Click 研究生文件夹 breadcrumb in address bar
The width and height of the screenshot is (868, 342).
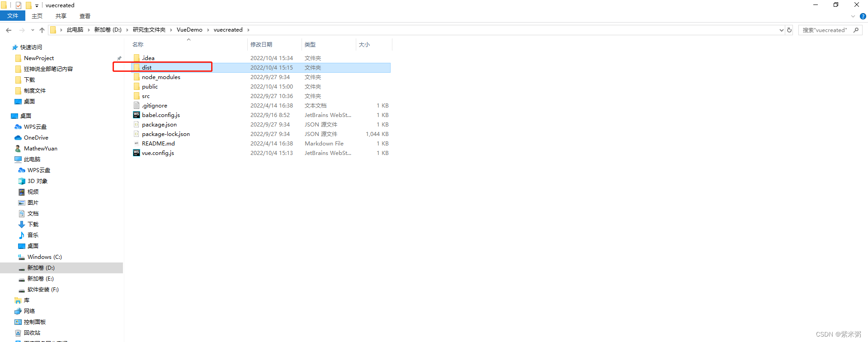click(149, 30)
